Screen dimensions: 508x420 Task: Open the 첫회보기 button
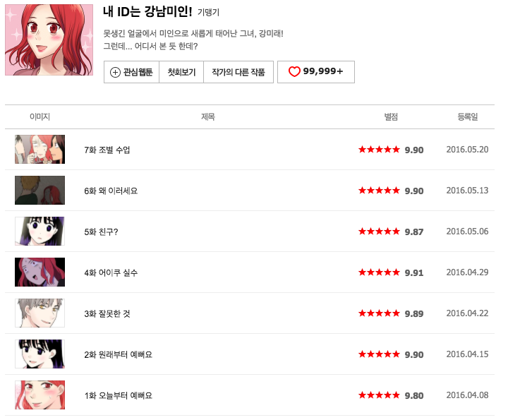click(181, 73)
